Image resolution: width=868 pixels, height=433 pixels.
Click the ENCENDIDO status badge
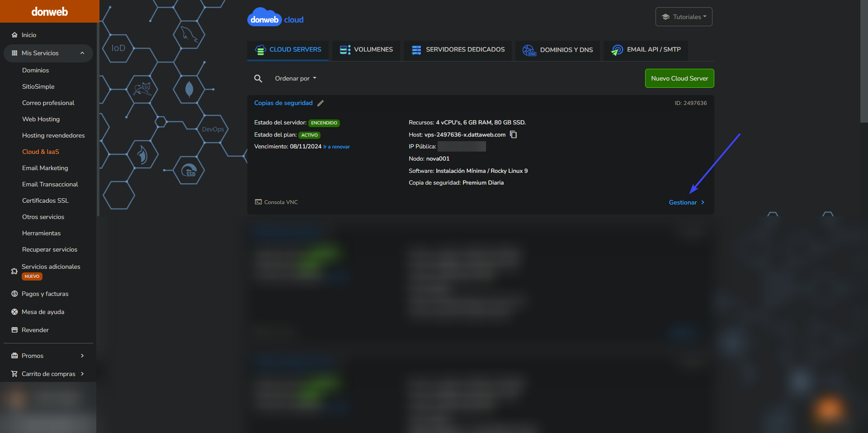point(324,123)
